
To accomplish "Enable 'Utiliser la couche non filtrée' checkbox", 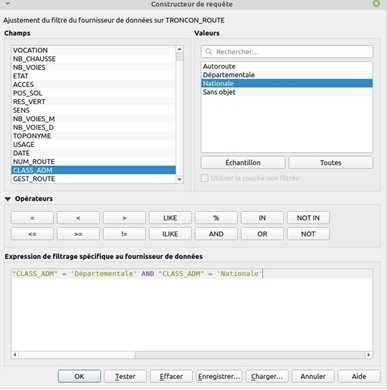I will [205, 178].
